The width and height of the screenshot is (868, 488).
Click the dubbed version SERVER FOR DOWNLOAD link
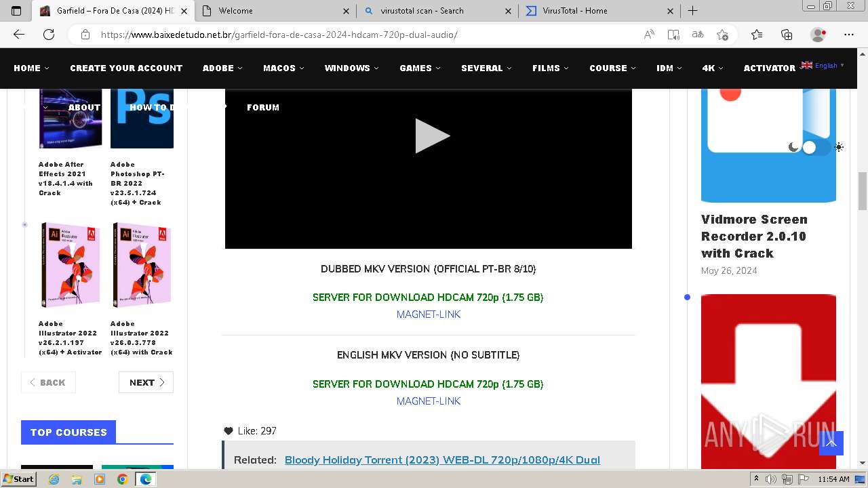pyautogui.click(x=428, y=298)
